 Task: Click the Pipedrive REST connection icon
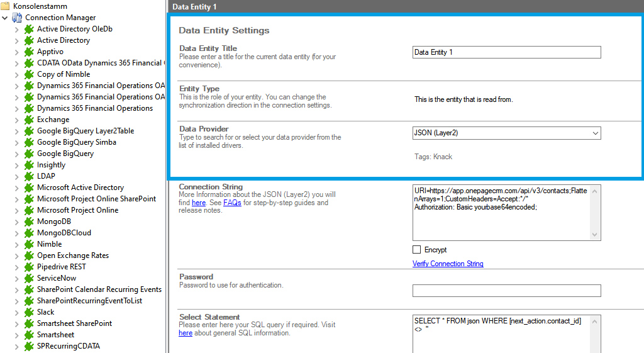pyautogui.click(x=29, y=267)
